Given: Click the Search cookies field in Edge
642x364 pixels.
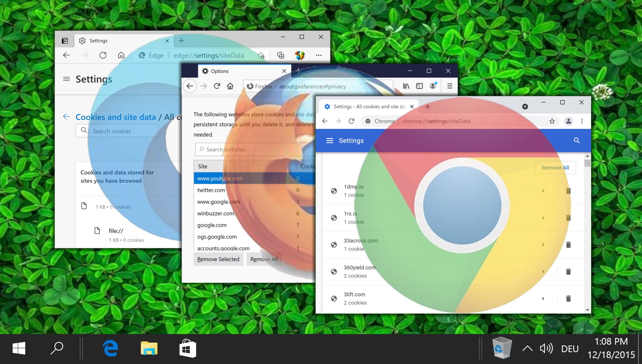Looking at the screenshot, I should pos(117,131).
